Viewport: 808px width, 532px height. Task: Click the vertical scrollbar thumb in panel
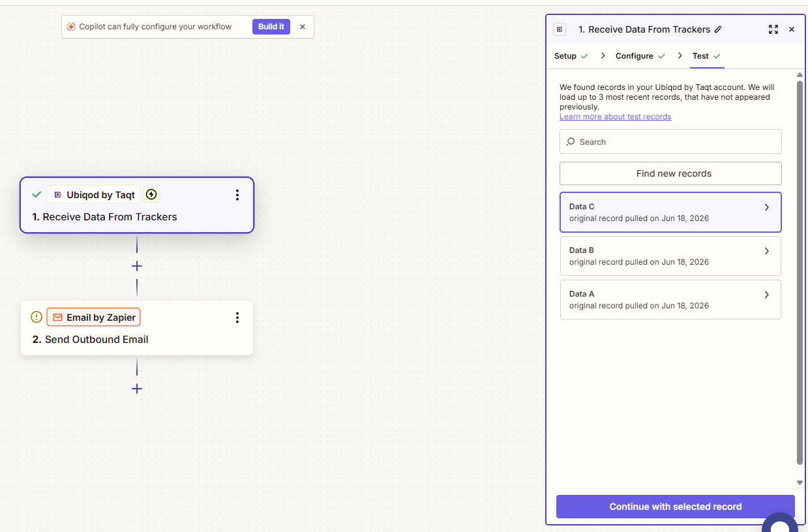point(800,273)
